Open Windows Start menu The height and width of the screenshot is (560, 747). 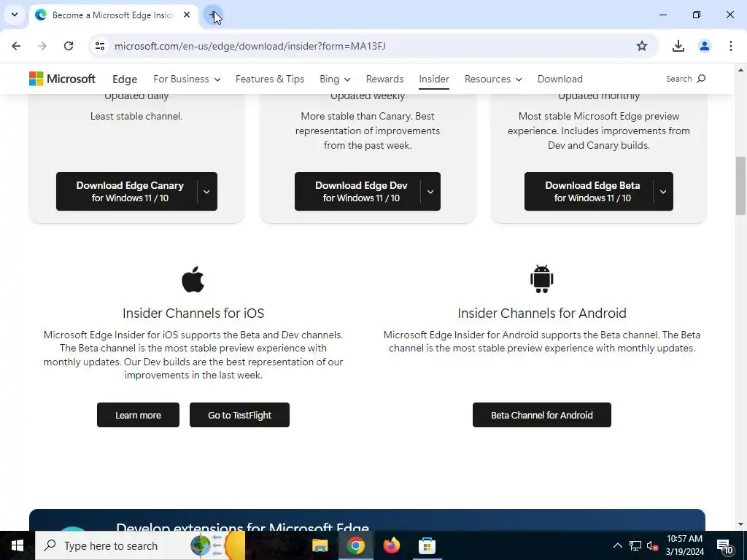coord(18,545)
